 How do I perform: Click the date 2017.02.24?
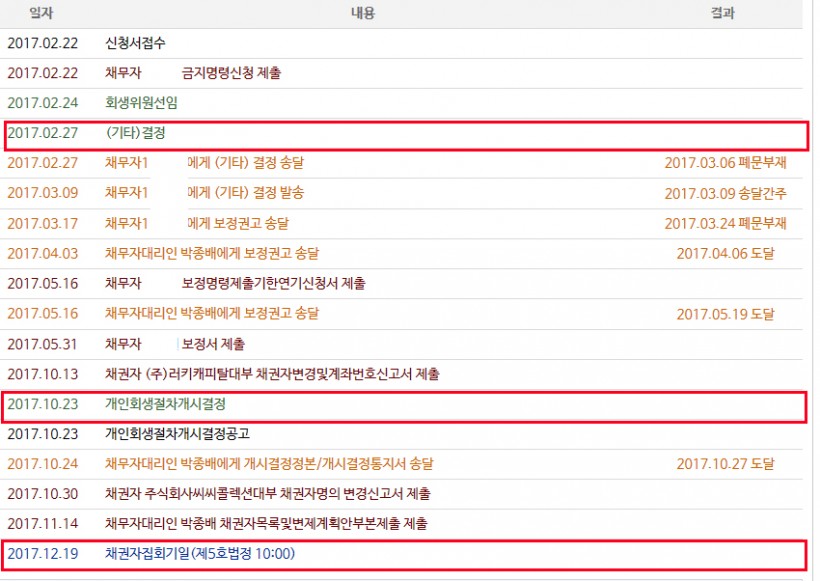[x=43, y=102]
